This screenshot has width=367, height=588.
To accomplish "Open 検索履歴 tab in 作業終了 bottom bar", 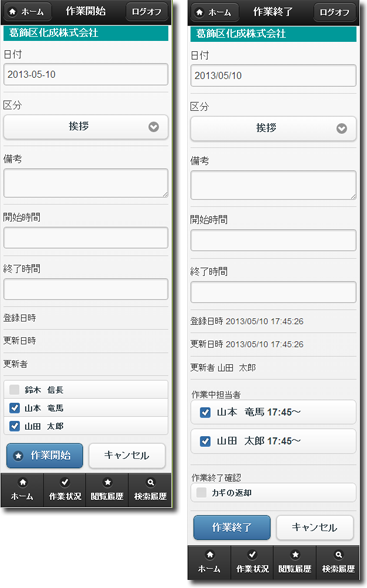I will click(x=338, y=562).
